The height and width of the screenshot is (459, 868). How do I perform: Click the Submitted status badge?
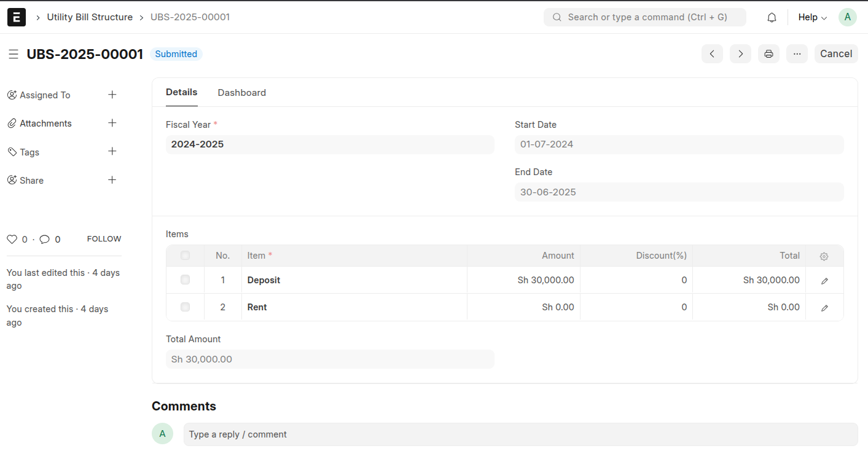tap(176, 54)
